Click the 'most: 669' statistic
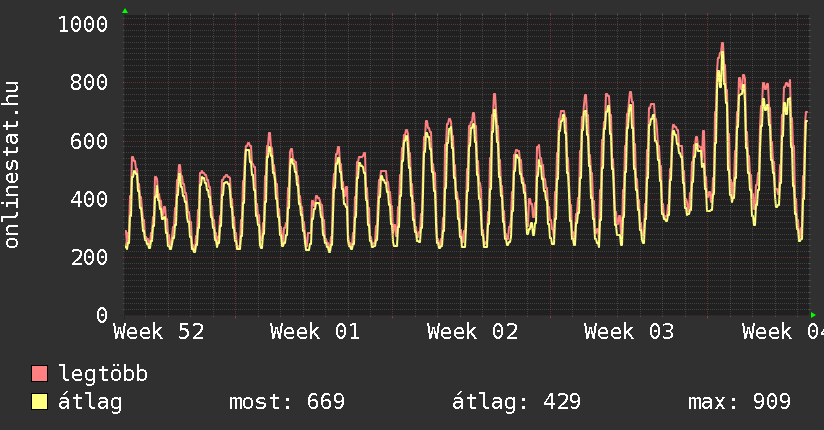Screen dimensions: 824x430 (287, 402)
